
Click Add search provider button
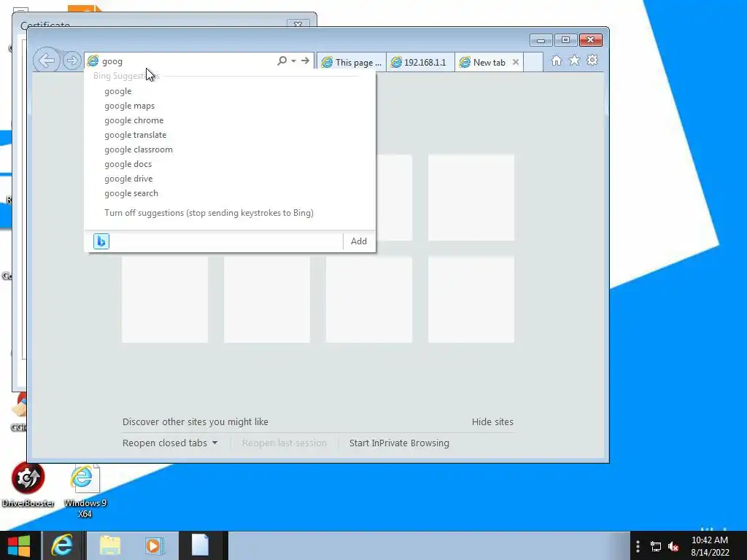pyautogui.click(x=359, y=241)
